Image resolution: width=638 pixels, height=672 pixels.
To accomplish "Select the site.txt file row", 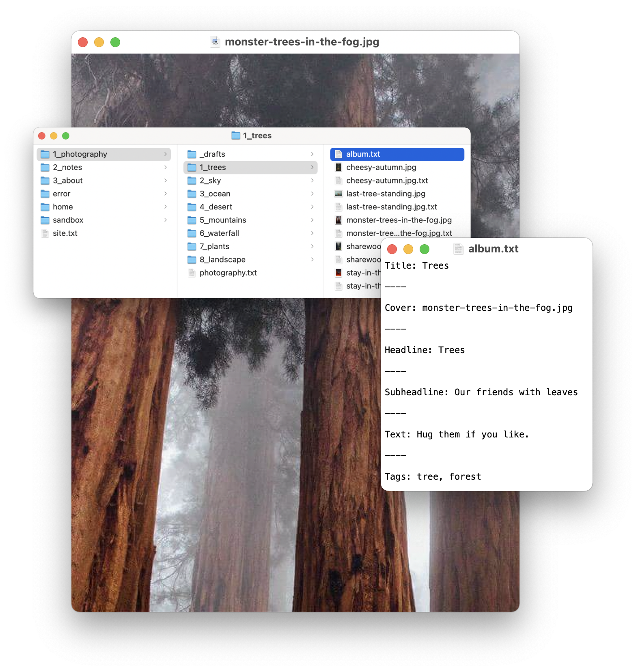I will (x=104, y=233).
